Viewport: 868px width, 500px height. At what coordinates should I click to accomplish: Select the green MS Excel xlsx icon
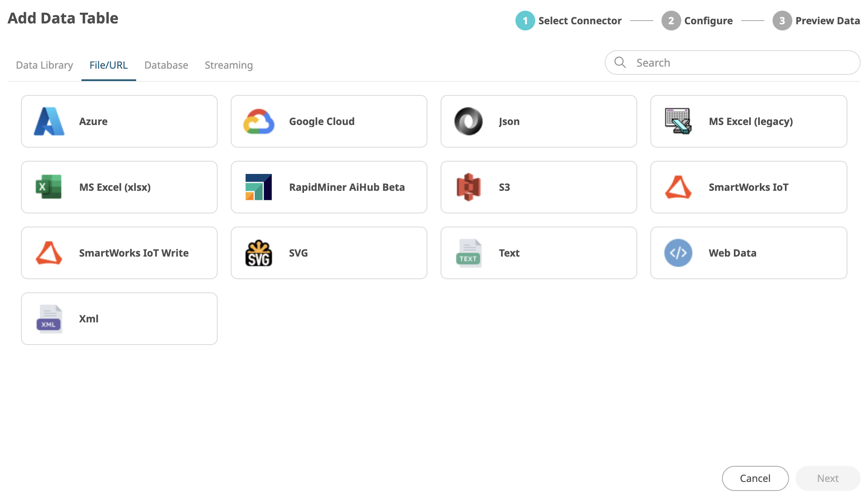49,187
